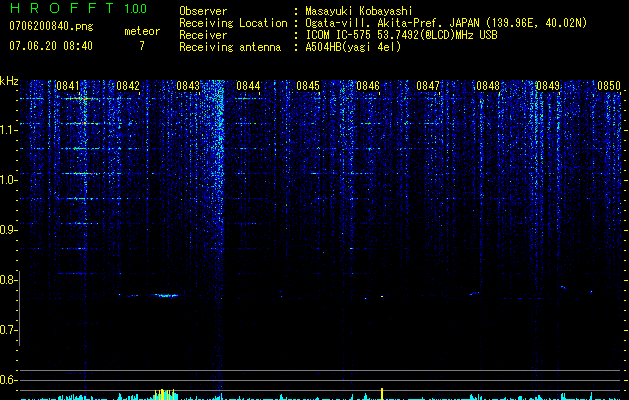Click the 0845 time marker label
Image resolution: width=629 pixels, height=400 pixels.
coord(308,86)
